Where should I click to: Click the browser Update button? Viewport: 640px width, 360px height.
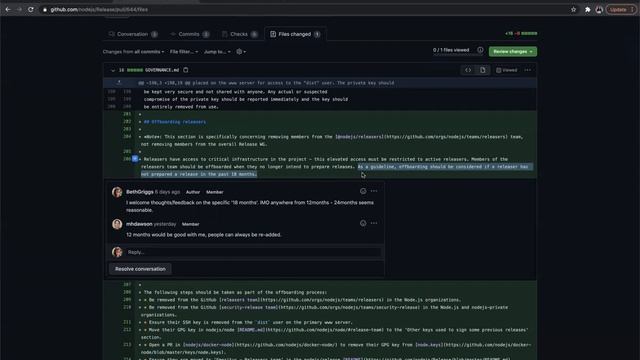tap(621, 9)
